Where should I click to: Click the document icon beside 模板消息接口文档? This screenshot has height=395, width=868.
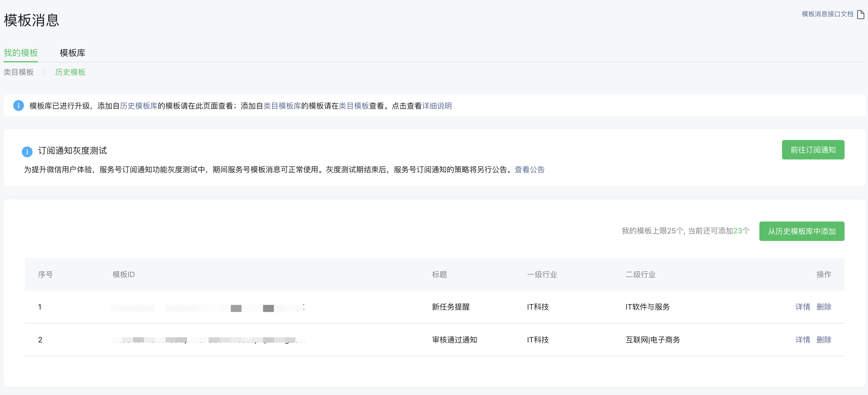click(x=860, y=14)
